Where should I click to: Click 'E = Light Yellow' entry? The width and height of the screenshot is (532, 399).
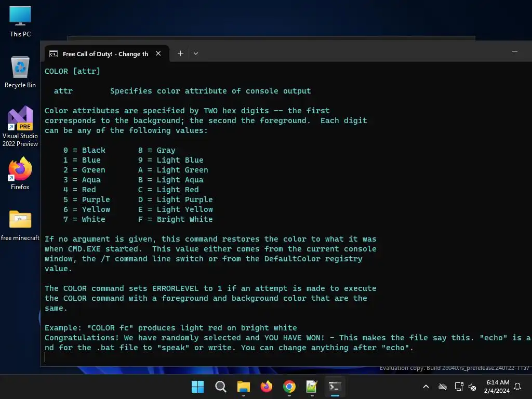pos(176,209)
